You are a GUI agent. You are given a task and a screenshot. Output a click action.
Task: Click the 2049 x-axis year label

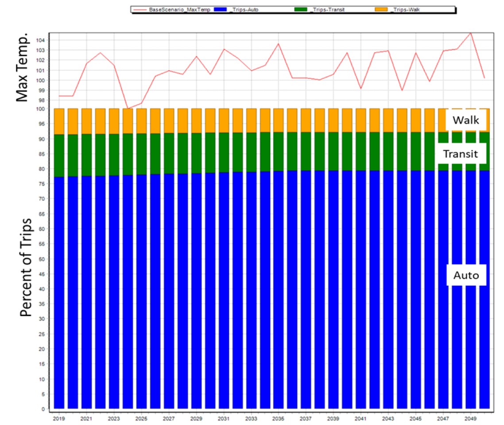click(470, 417)
